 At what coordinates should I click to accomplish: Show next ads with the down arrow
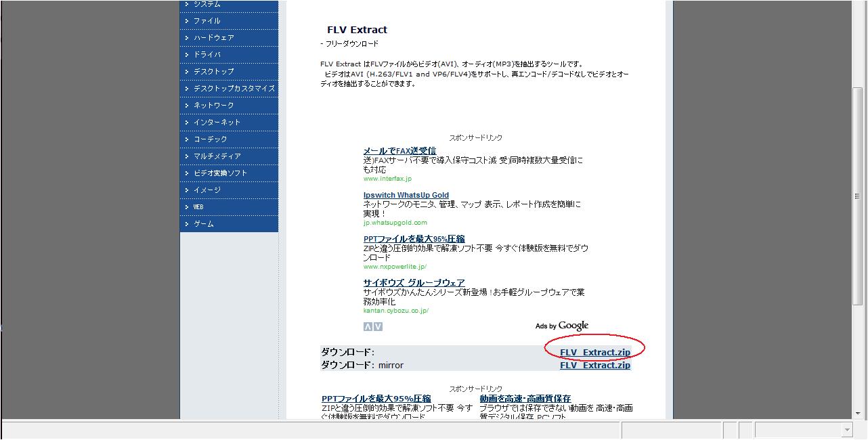[x=378, y=327]
